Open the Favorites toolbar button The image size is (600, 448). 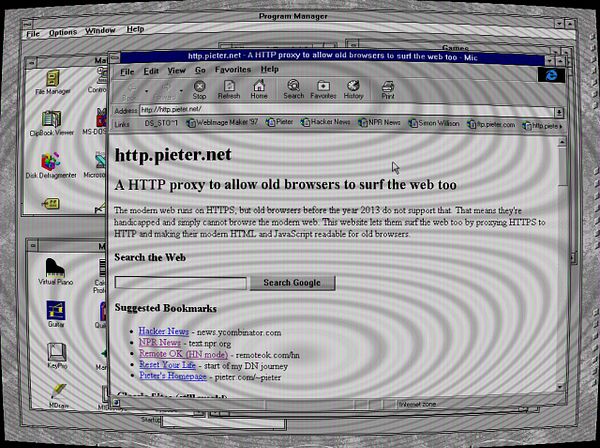coord(323,90)
